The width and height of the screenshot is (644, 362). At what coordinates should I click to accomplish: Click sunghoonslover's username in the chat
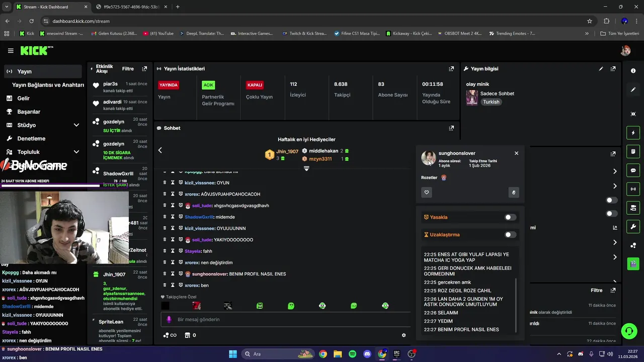pyautogui.click(x=210, y=274)
